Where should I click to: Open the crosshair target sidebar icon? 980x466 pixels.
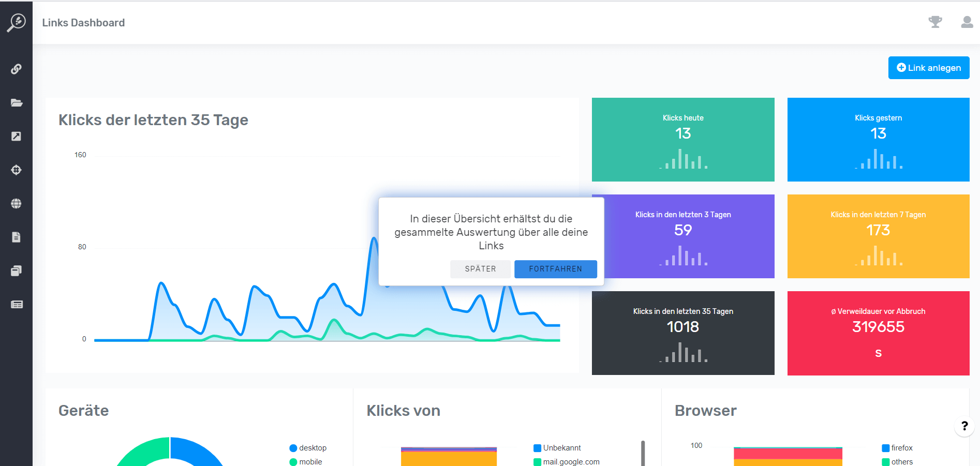coord(16,170)
